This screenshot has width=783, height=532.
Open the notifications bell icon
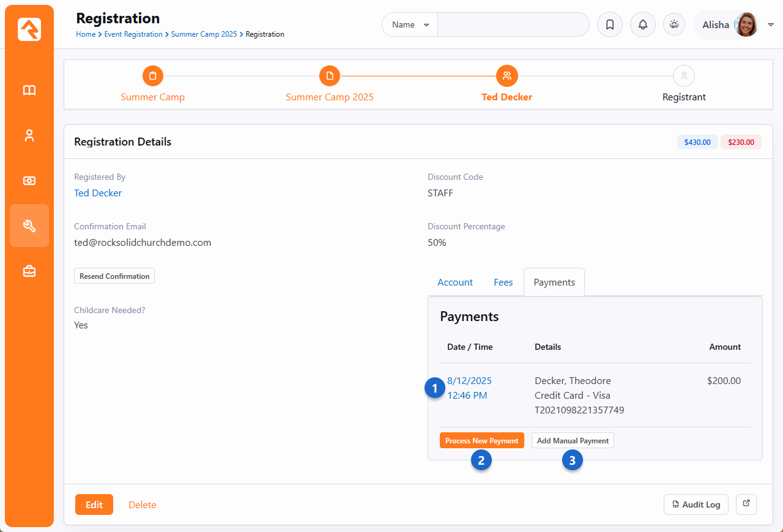click(x=642, y=25)
